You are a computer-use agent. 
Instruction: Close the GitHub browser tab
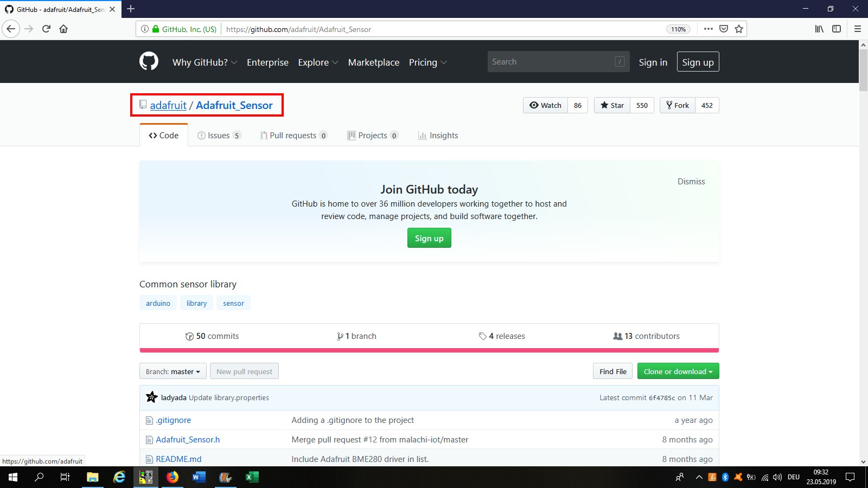tap(112, 9)
